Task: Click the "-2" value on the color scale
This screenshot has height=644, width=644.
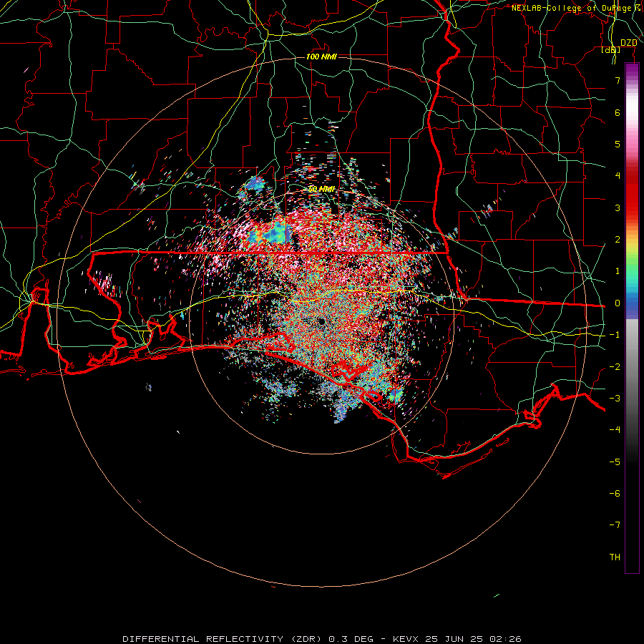Action: point(615,367)
